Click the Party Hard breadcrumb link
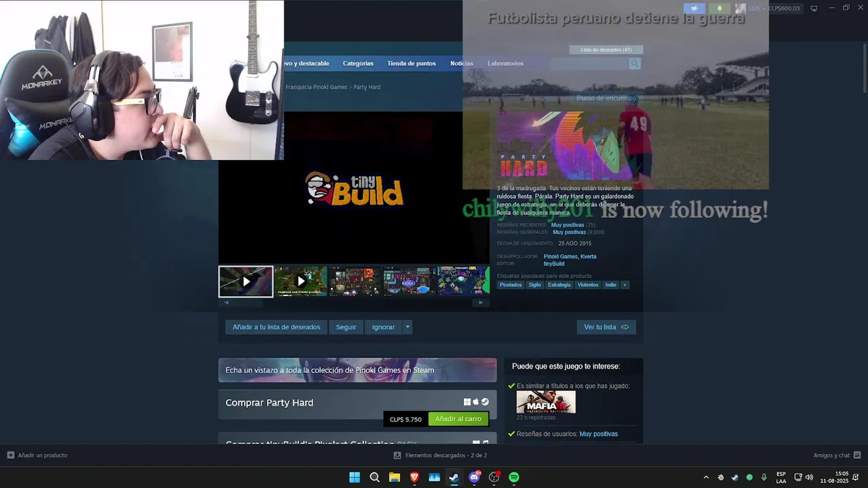 (367, 87)
